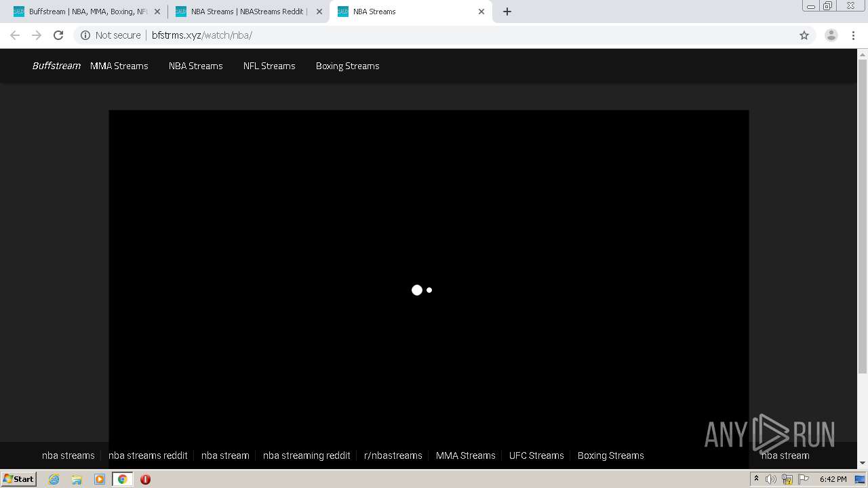Viewport: 868px width, 488px height.
Task: Click the page vertical scrollbar thumb
Action: 863,216
